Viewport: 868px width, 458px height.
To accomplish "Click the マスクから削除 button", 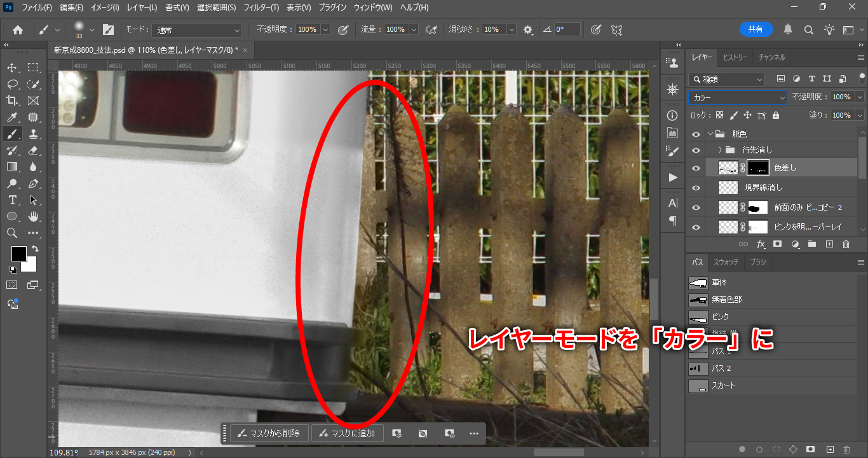I will coord(269,433).
